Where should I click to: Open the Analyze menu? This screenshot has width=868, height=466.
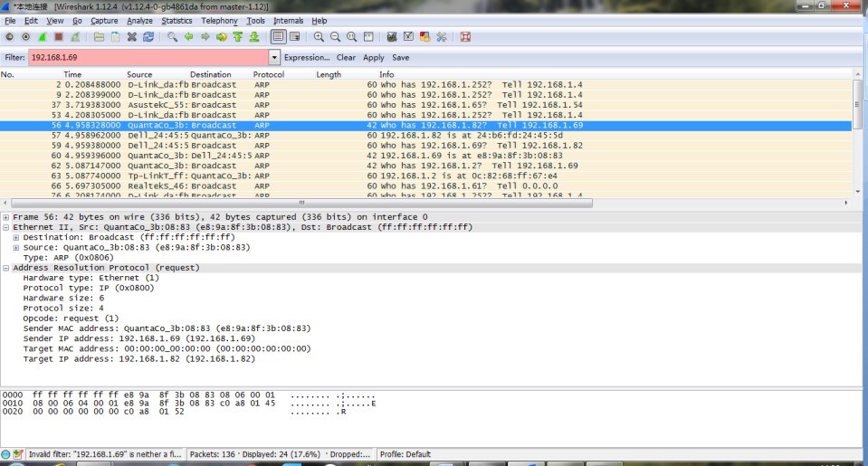point(139,21)
